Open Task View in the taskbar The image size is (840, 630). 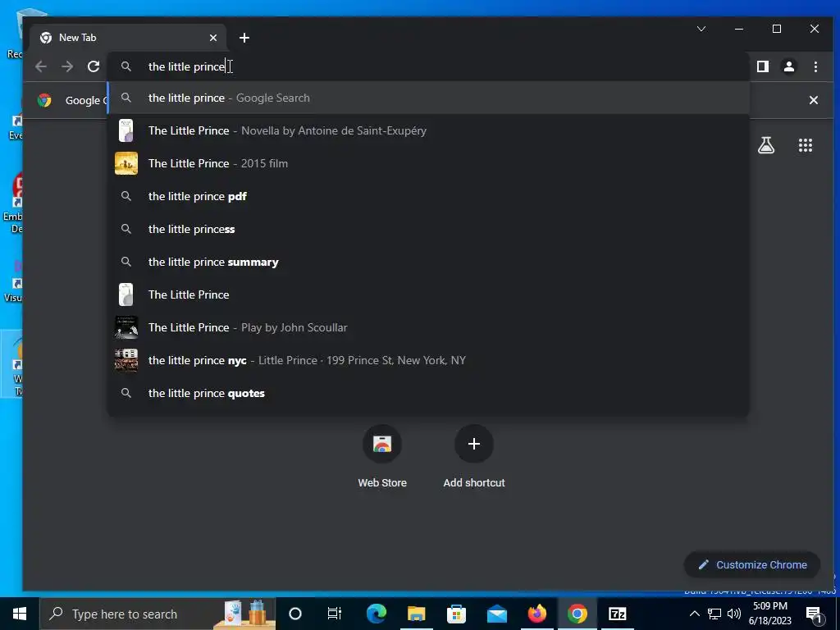tap(335, 614)
